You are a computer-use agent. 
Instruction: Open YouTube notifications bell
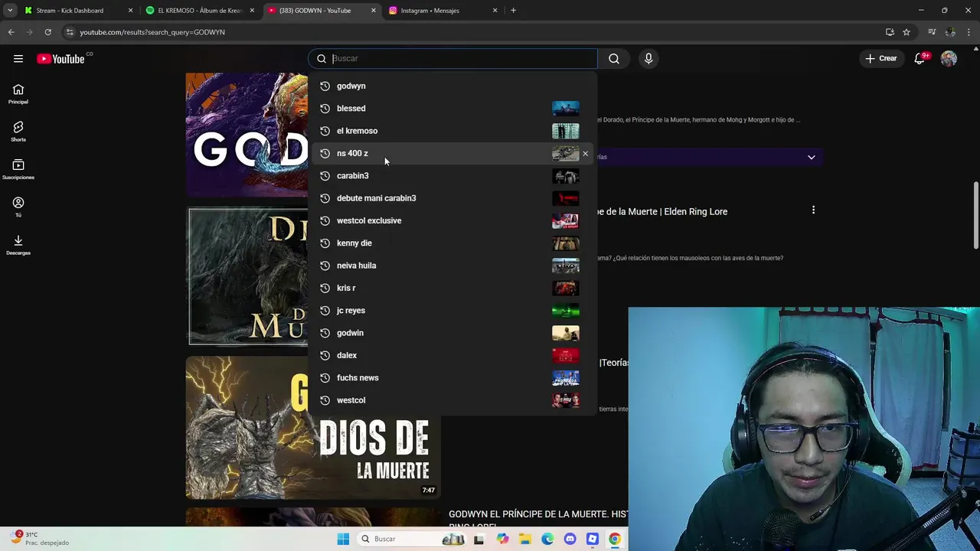coord(920,59)
